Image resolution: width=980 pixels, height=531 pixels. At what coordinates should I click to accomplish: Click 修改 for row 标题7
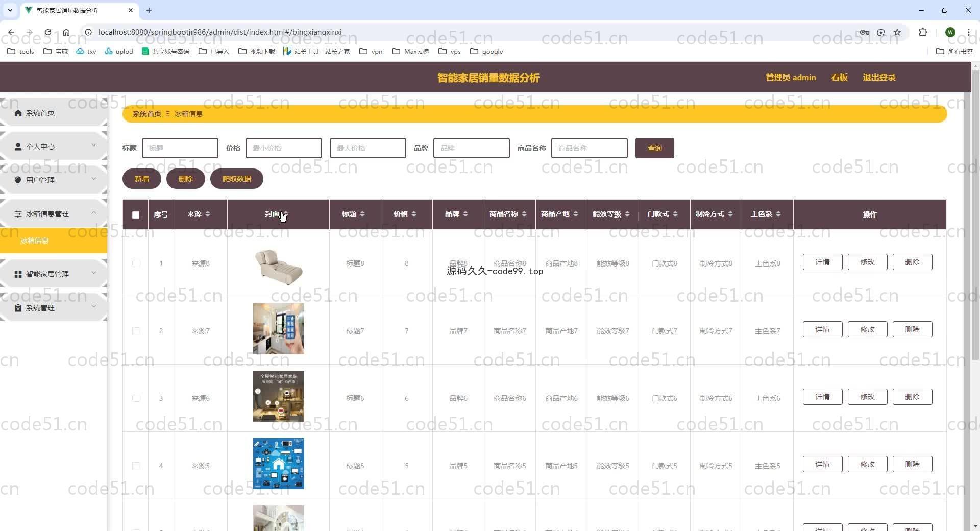[x=867, y=329]
